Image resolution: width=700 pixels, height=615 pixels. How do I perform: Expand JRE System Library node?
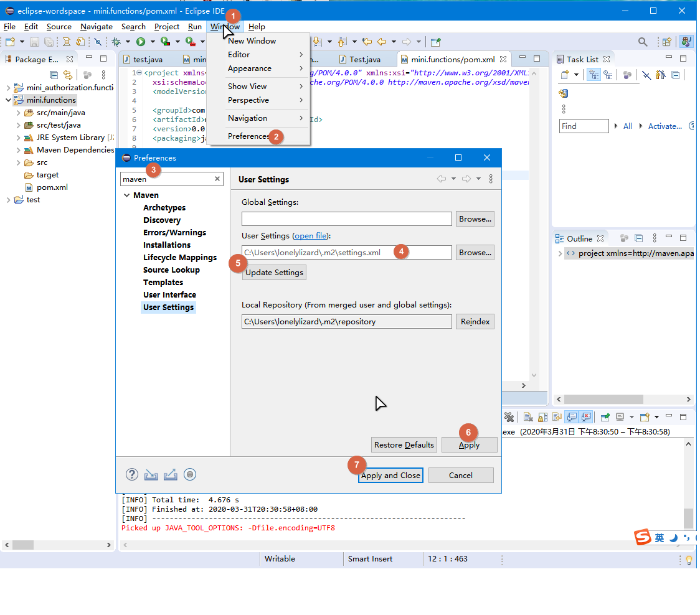(18, 138)
